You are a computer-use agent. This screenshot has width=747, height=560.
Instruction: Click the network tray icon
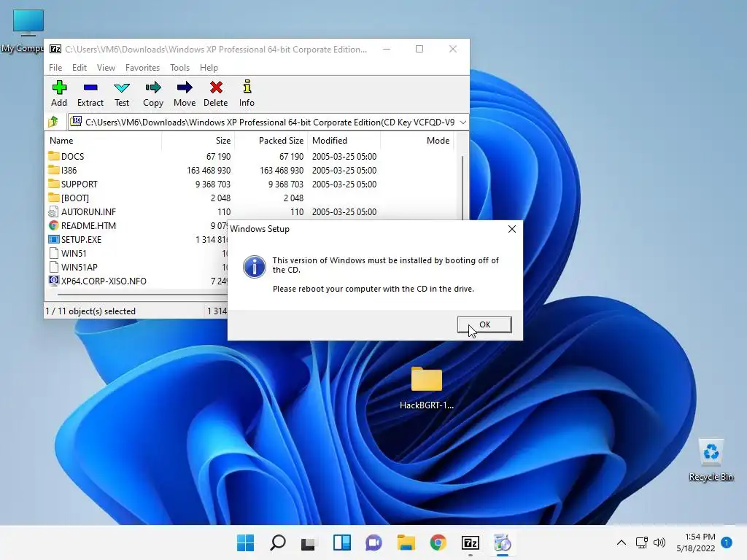pyautogui.click(x=642, y=542)
